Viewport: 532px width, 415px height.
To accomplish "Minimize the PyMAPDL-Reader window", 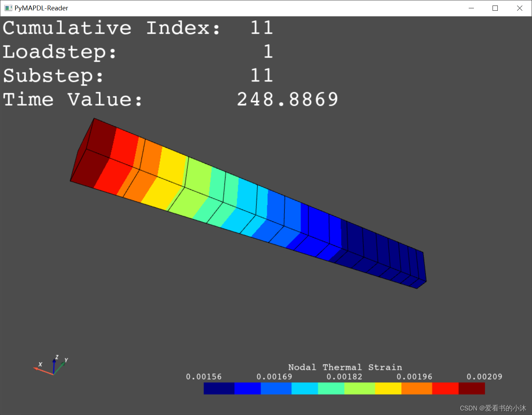I will (471, 8).
